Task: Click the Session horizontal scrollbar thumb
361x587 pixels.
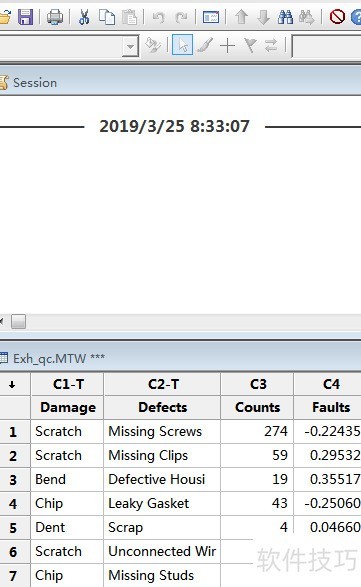Action: tap(18, 322)
